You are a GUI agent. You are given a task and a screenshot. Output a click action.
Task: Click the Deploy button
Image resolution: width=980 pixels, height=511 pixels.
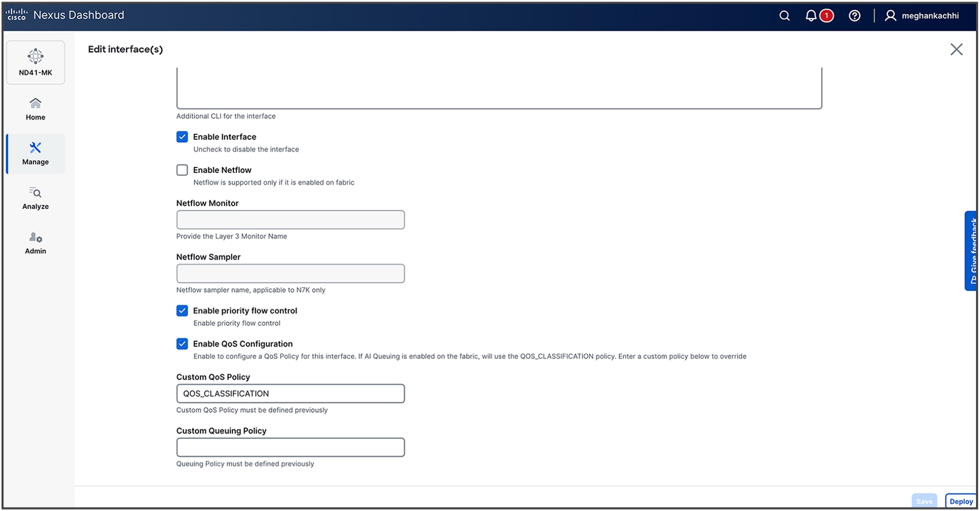click(x=961, y=501)
